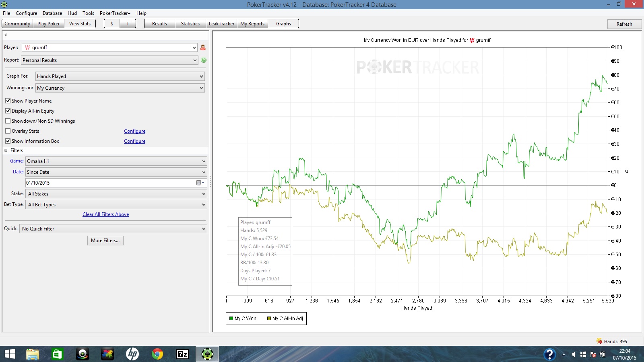Open the Winnings in dropdown
This screenshot has height=362, width=644.
(x=120, y=88)
